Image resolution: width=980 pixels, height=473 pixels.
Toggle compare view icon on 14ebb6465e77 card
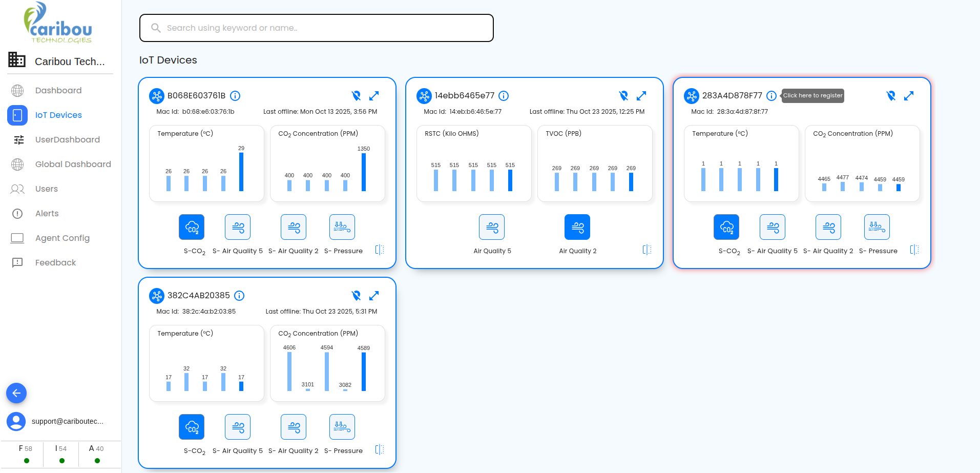coord(647,250)
